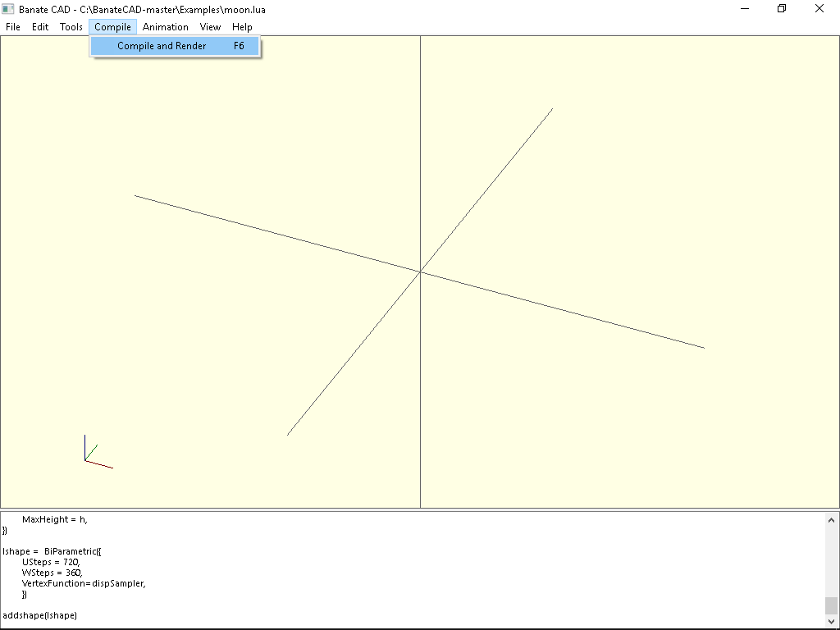Open the Edit menu
840x630 pixels.
(x=39, y=26)
